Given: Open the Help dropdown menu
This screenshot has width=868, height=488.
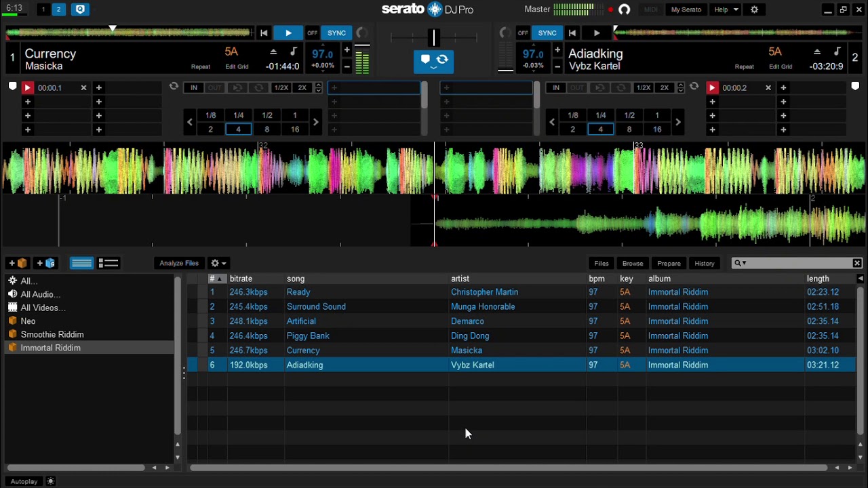Looking at the screenshot, I should [726, 9].
